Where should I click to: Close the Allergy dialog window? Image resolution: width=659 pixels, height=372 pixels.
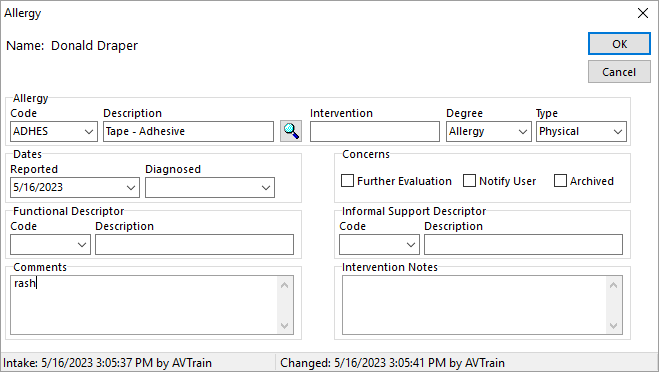click(x=643, y=13)
